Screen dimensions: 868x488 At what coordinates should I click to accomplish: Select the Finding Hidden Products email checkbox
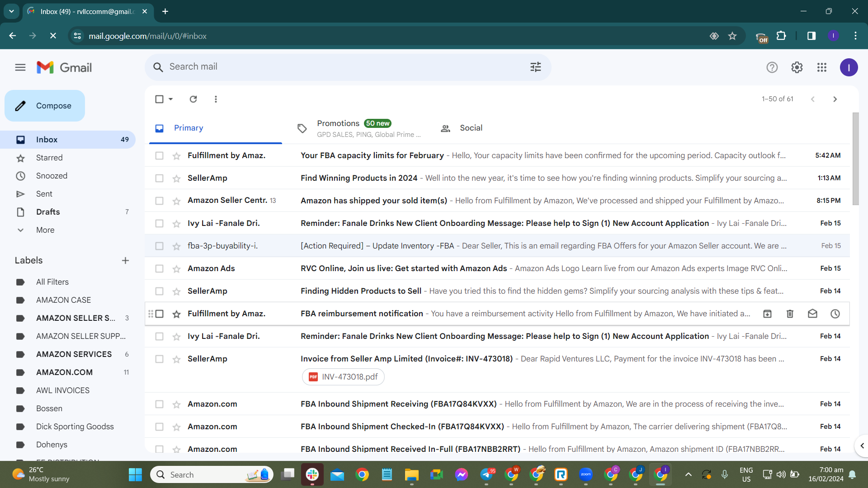159,291
